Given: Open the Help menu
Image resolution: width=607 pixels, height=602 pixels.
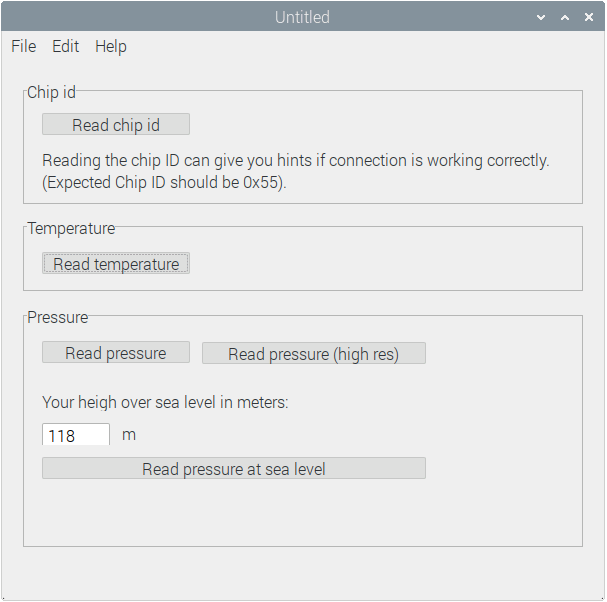Looking at the screenshot, I should (x=111, y=46).
